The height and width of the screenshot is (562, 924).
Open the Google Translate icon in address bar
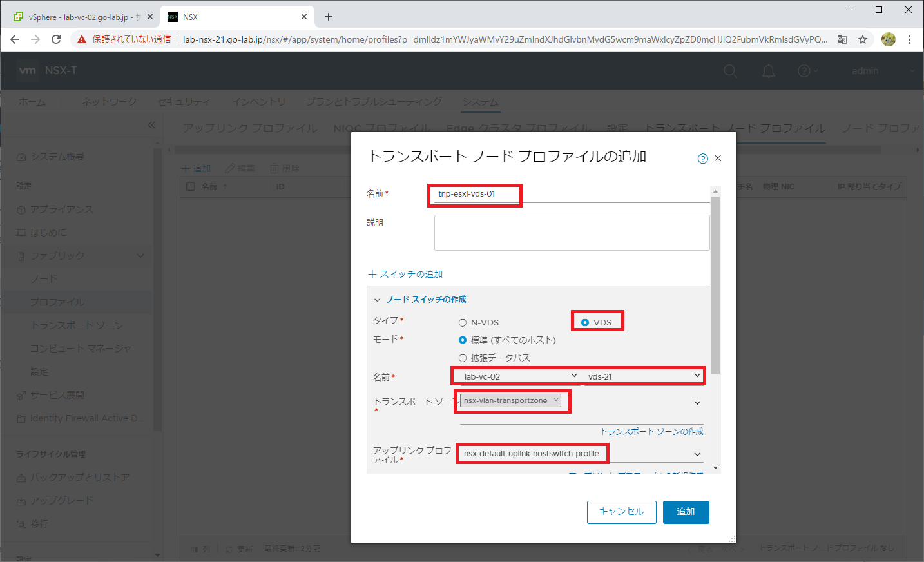(842, 39)
